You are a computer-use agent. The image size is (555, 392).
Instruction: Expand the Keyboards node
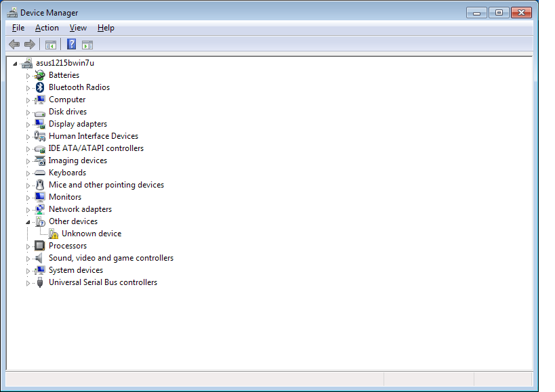28,173
